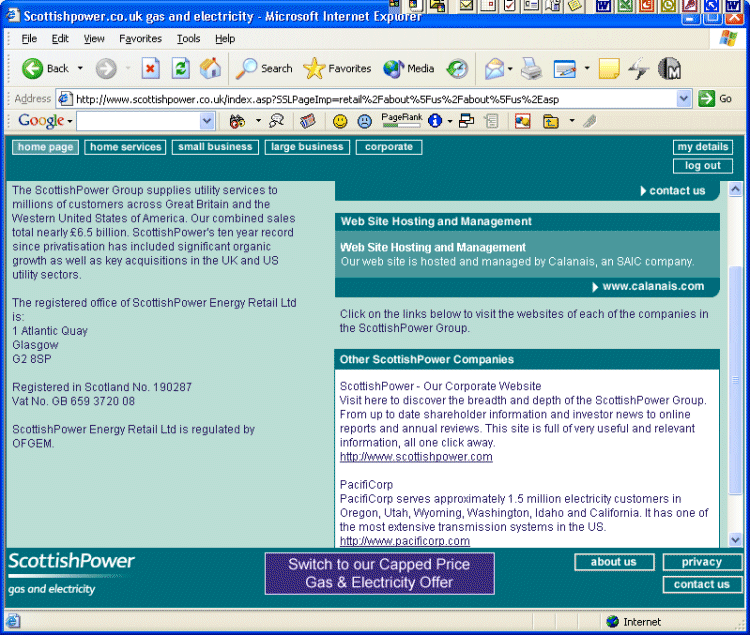The width and height of the screenshot is (750, 635).
Task: Click the yellow sticky note toolbar icon
Action: coord(609,69)
